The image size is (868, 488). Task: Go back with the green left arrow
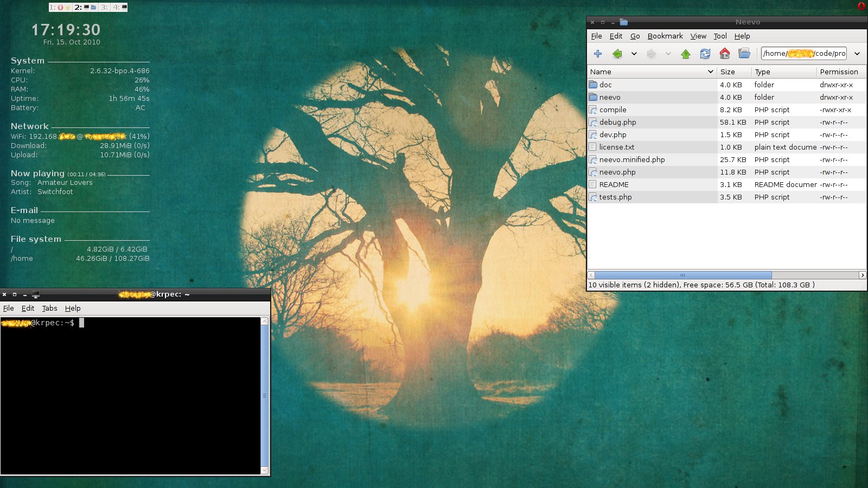point(617,54)
